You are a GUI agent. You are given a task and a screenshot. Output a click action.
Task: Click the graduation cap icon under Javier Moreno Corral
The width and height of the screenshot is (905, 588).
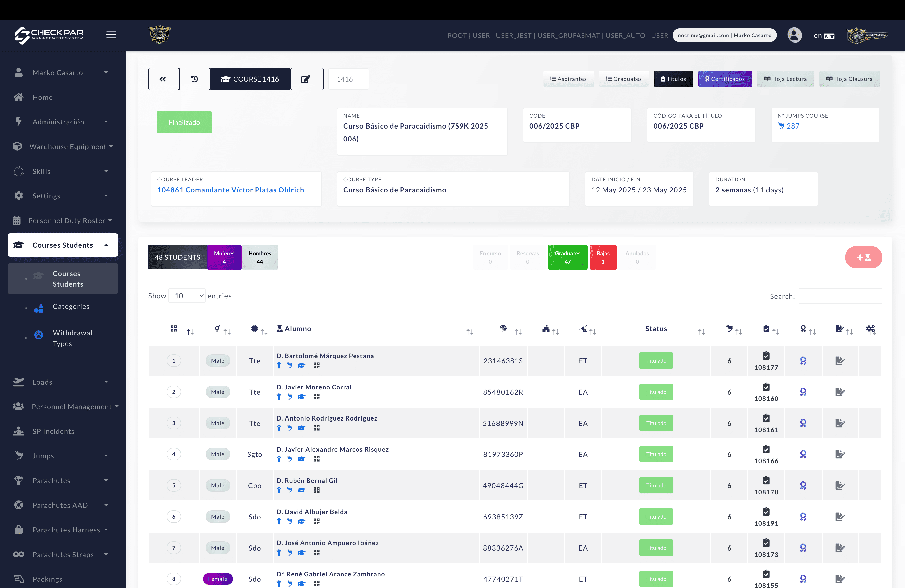coord(301,397)
